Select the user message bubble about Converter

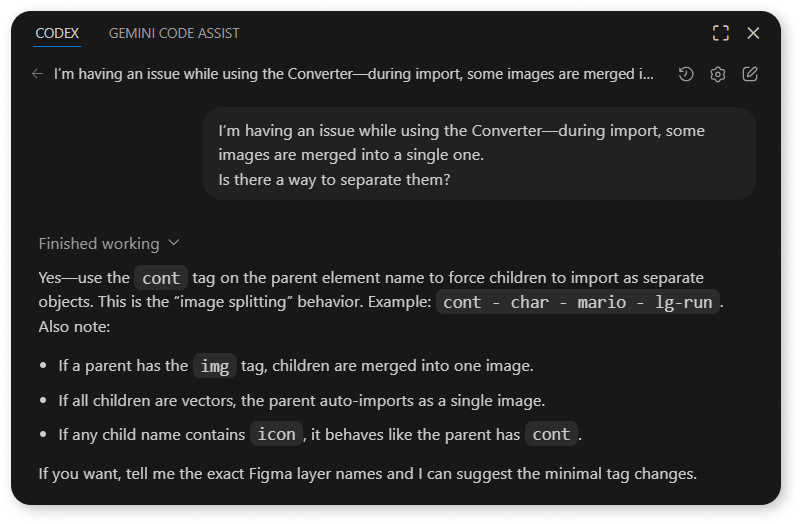pos(479,154)
